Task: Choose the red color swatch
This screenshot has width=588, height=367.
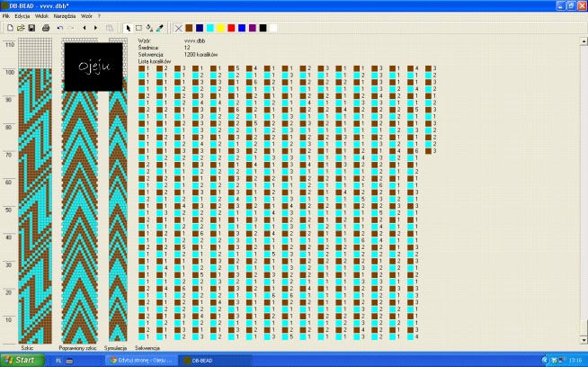Action: [231, 28]
